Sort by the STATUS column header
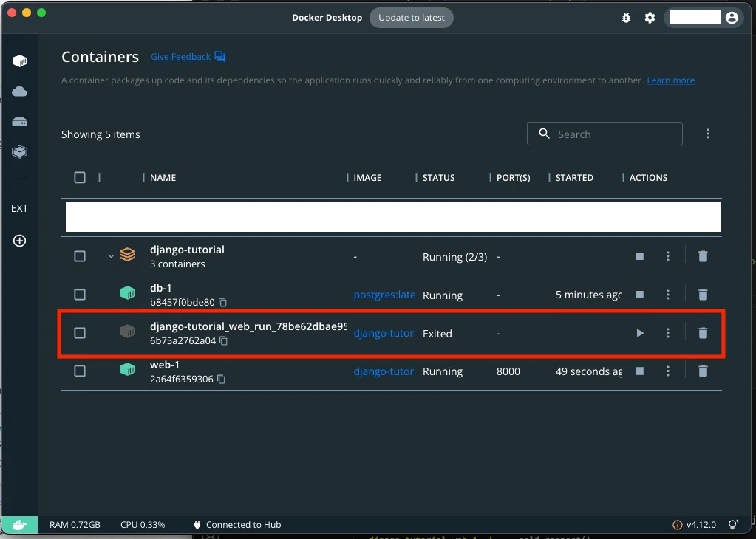Image resolution: width=756 pixels, height=539 pixels. pos(439,178)
